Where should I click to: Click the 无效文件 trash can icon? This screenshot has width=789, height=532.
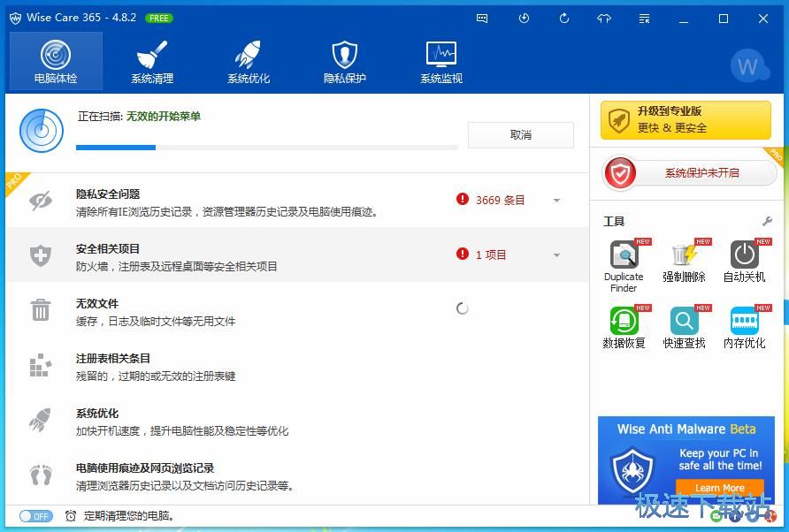tap(41, 310)
